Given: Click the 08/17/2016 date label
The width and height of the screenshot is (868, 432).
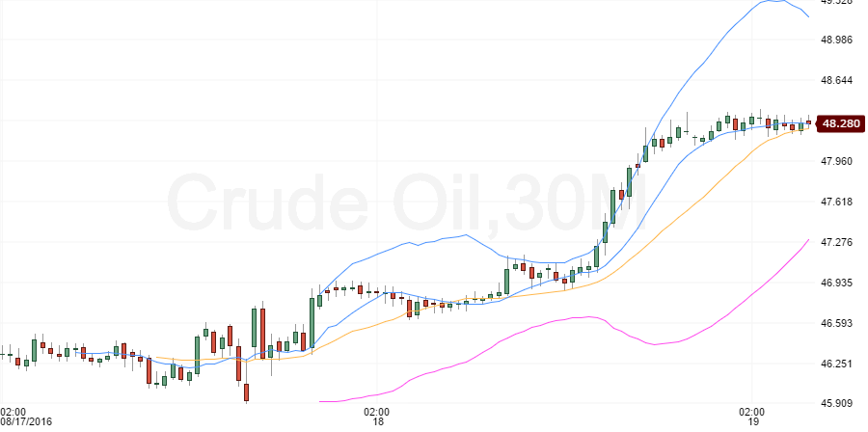Looking at the screenshot, I should (25, 422).
